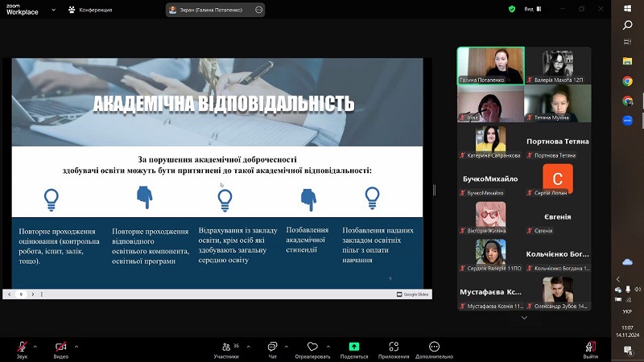Select БучкоМихайло participant tile
This screenshot has width=644, height=362.
[491, 179]
